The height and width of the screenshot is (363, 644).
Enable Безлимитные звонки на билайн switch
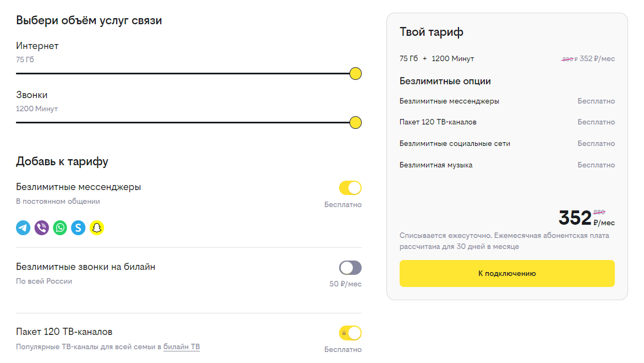350,268
